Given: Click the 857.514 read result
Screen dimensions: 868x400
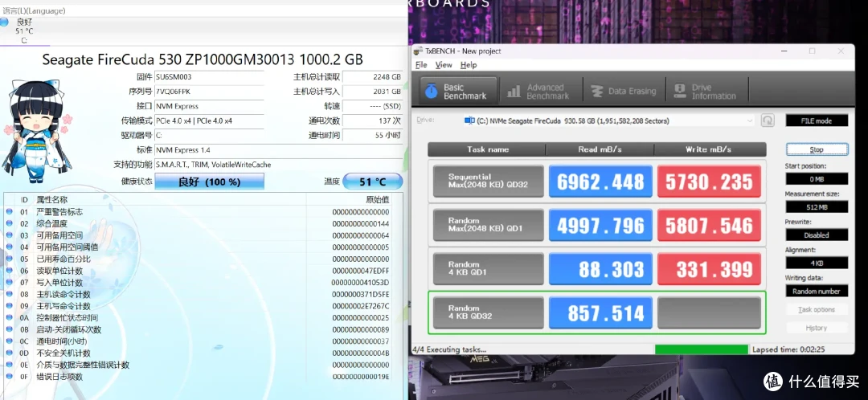Looking at the screenshot, I should pyautogui.click(x=600, y=312).
